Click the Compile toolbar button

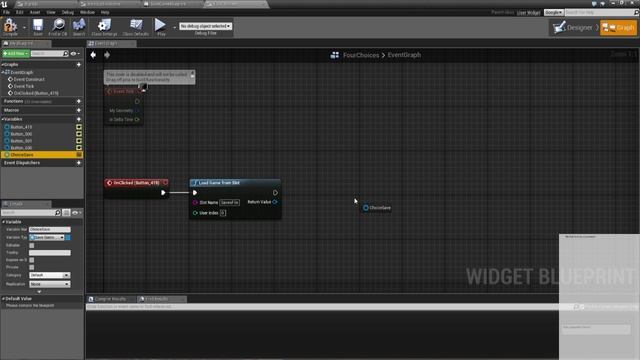(x=10, y=27)
